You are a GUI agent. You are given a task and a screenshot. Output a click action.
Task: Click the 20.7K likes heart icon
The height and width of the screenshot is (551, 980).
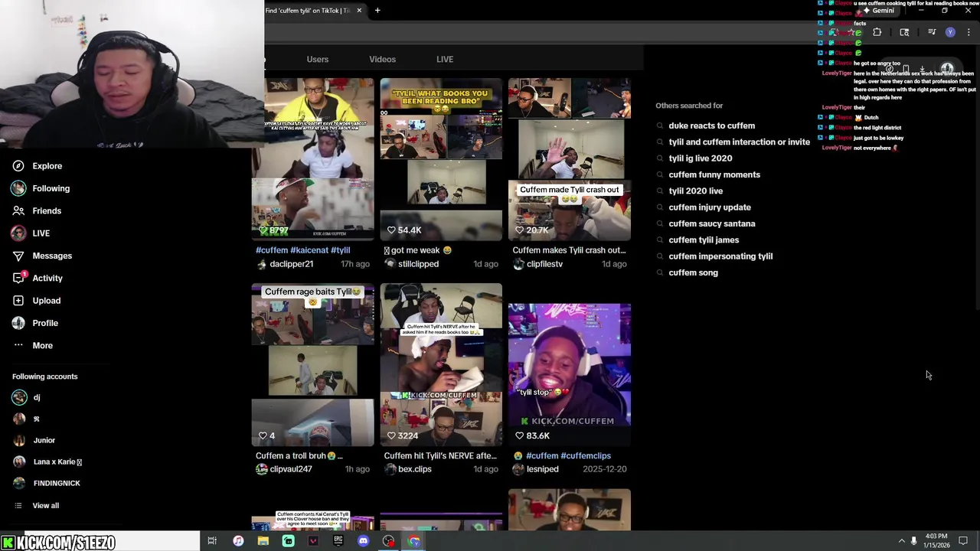(520, 230)
